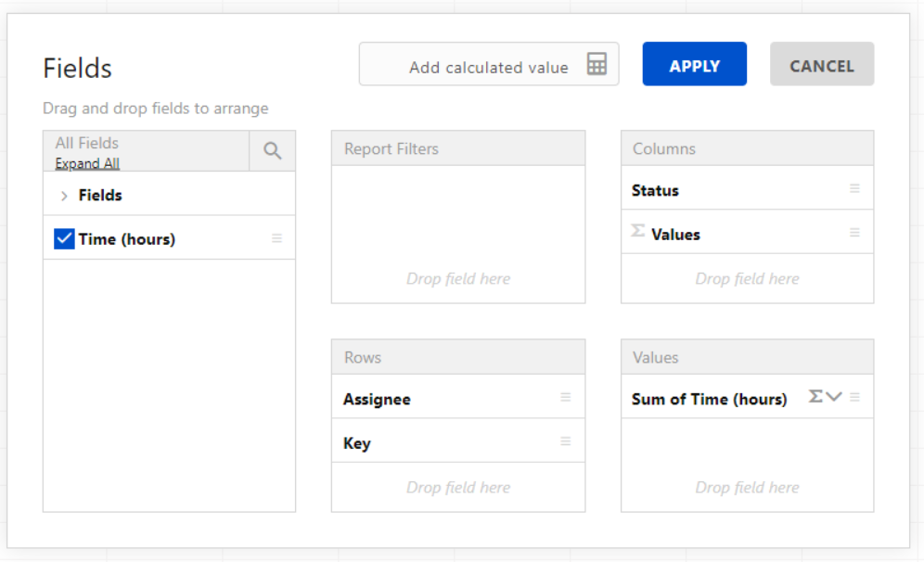The height and width of the screenshot is (562, 924).
Task: Click the drag handle beside Status field
Action: [x=854, y=189]
